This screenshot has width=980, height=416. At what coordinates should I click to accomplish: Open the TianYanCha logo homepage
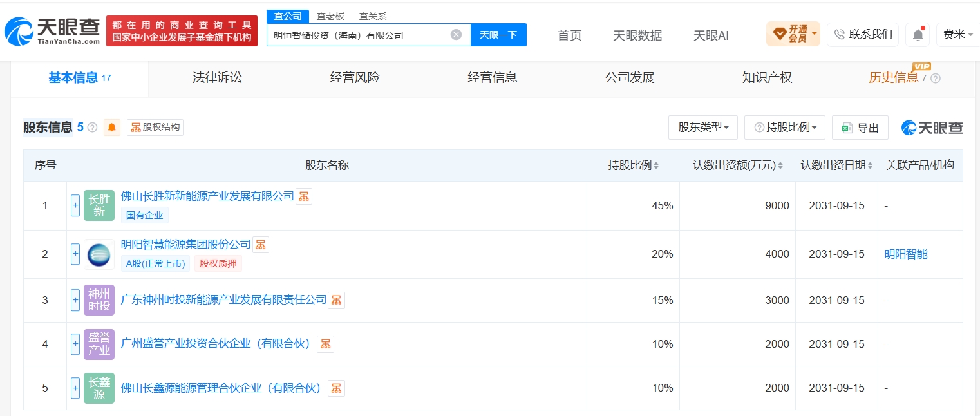(x=52, y=31)
